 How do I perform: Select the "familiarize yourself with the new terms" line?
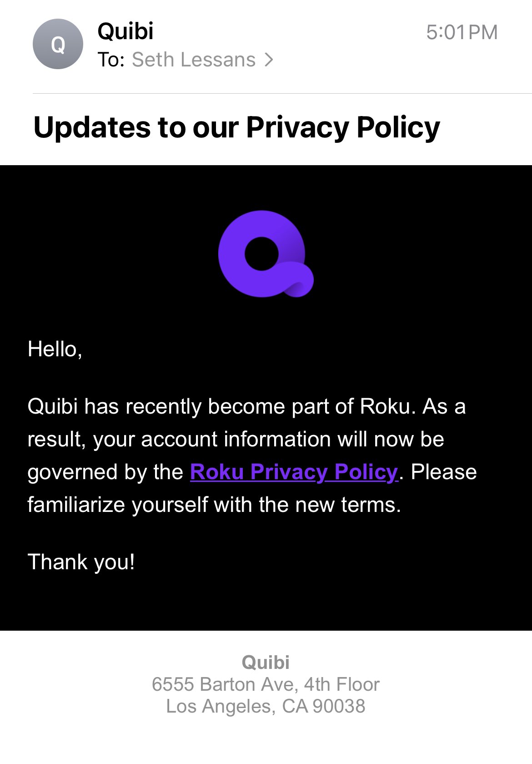coord(214,505)
